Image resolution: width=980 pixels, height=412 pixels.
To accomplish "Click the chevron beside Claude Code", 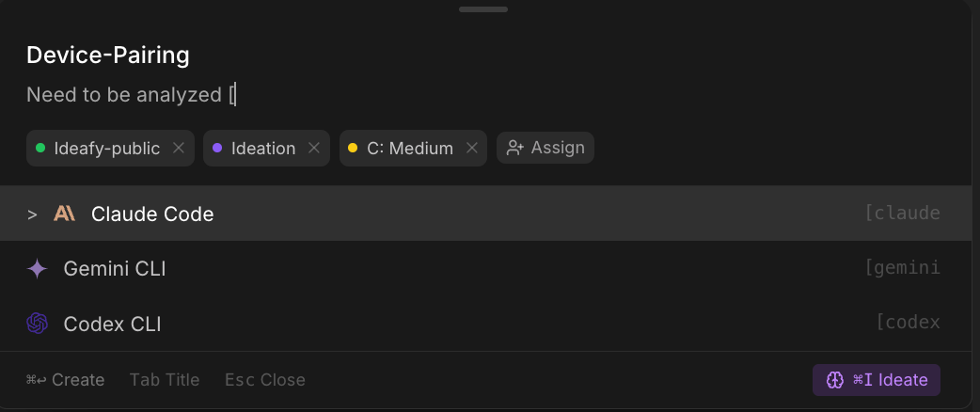I will click(33, 214).
